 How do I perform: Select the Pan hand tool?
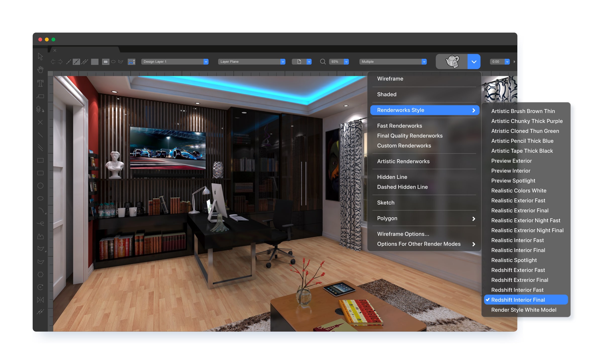[40, 70]
